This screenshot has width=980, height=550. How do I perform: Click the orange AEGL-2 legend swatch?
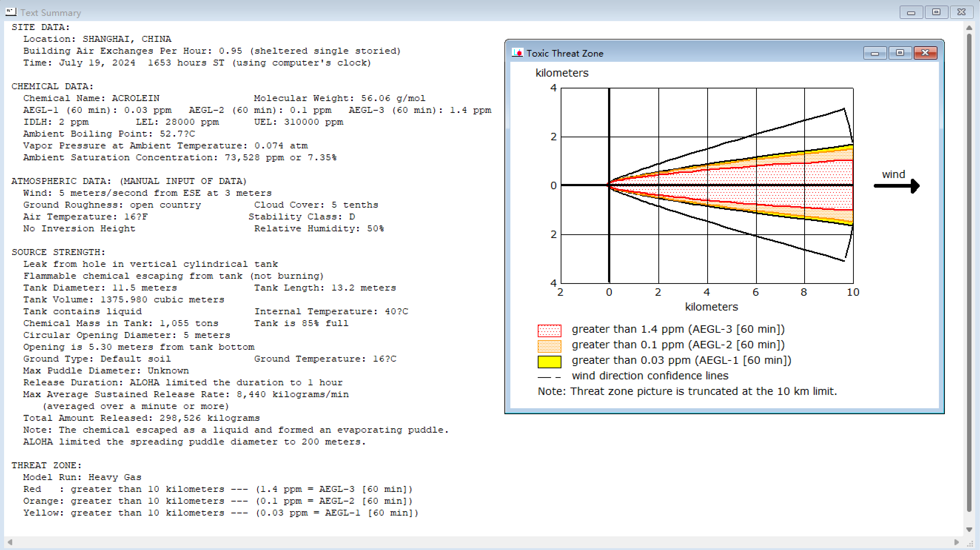click(x=549, y=346)
